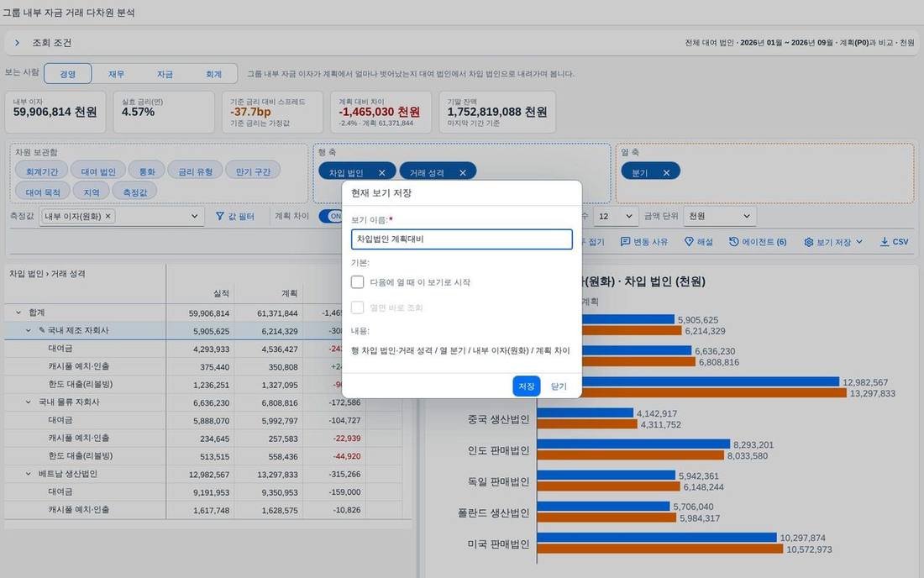
Task: Click the gear icon of 보기 저장
Action: click(x=809, y=242)
